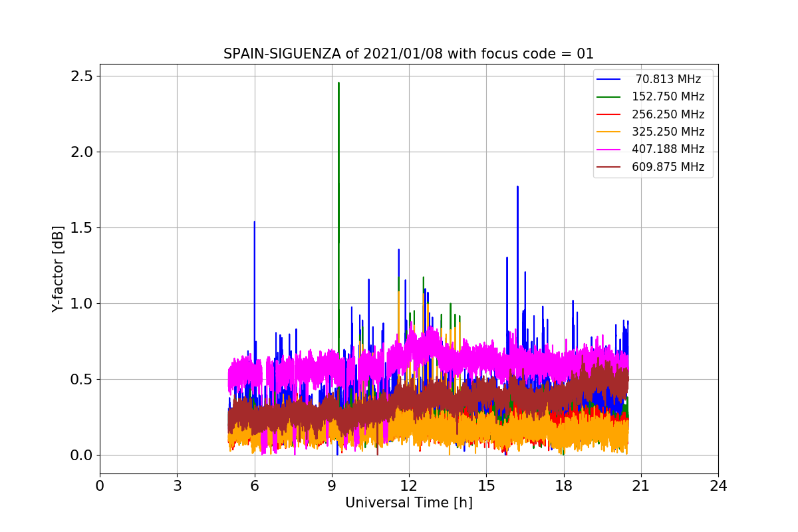Screen dimensions: 798x532
Task: Click the x-axis tick label 24
Action: [x=718, y=486]
